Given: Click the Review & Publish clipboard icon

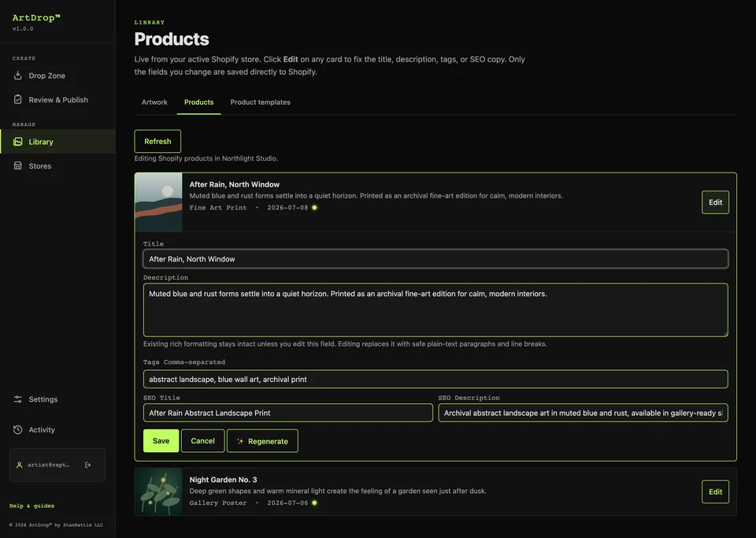Looking at the screenshot, I should pos(18,99).
